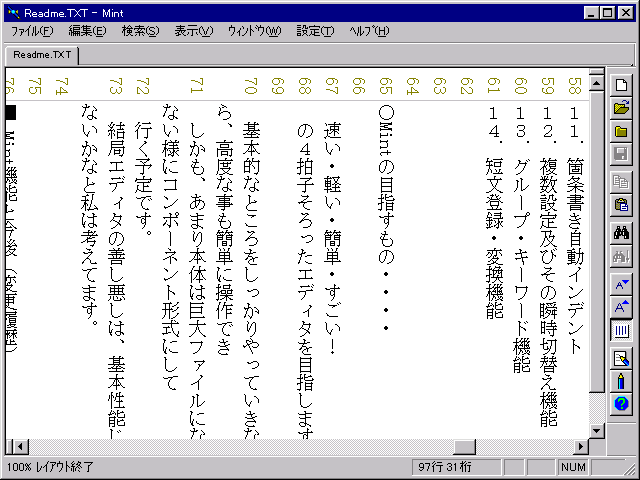The image size is (640, 480).
Task: Click line number 70 in the ruler
Action: [x=250, y=86]
